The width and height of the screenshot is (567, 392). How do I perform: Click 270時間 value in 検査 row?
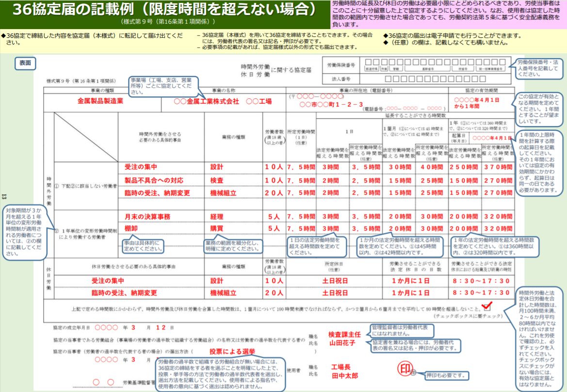coord(498,180)
